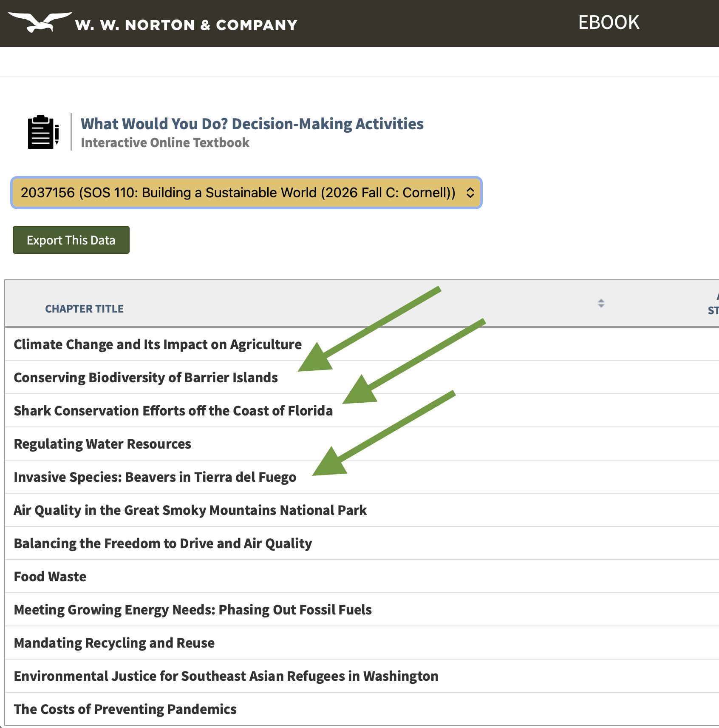Open the course selection dropdown
Image resolution: width=719 pixels, height=728 pixels.
coord(246,193)
